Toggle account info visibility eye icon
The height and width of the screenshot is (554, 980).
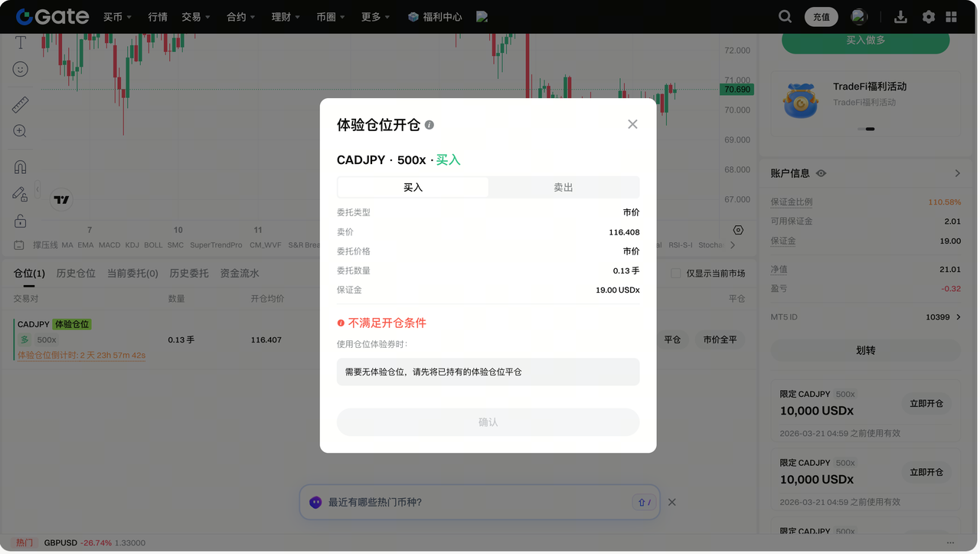(822, 174)
